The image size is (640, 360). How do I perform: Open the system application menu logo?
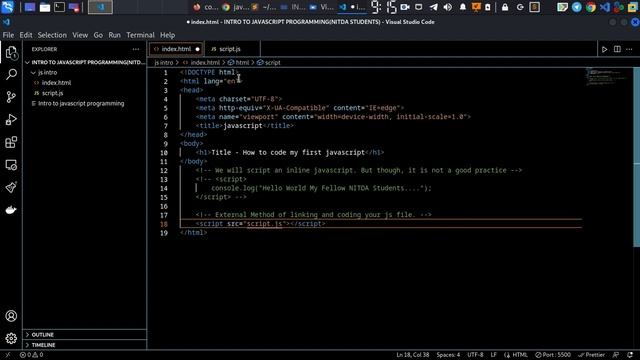8,7
